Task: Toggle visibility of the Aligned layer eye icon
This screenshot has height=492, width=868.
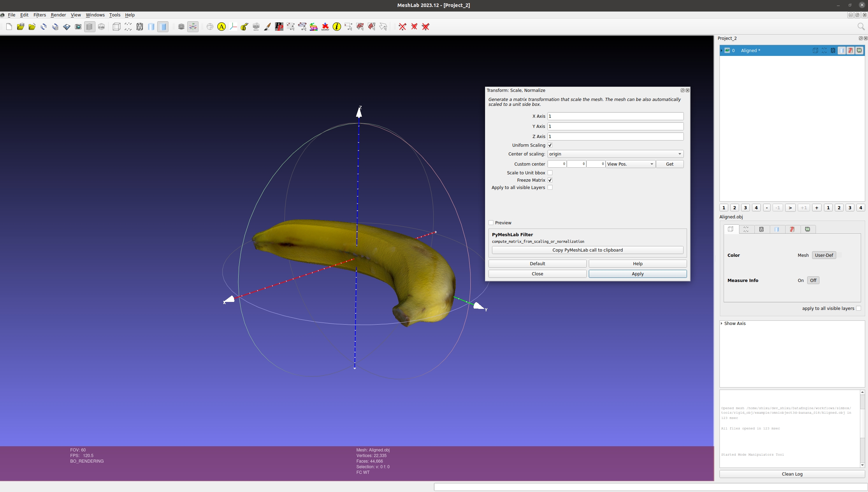Action: [727, 50]
